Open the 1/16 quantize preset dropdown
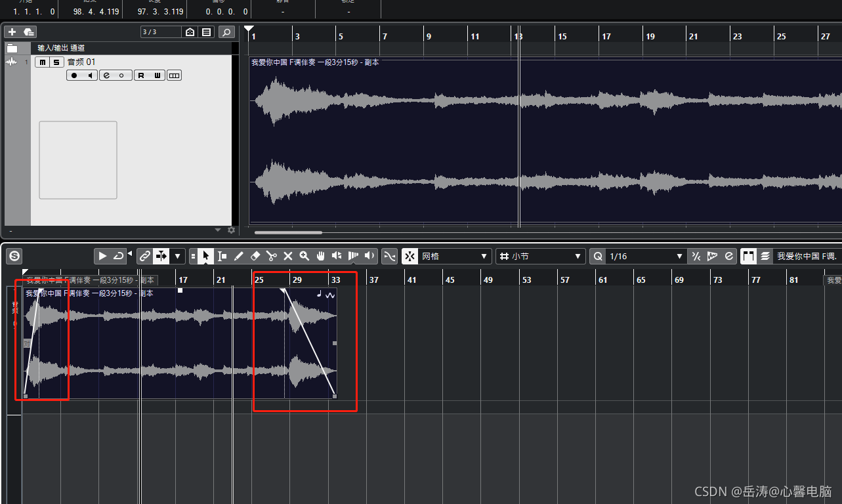 coord(646,256)
